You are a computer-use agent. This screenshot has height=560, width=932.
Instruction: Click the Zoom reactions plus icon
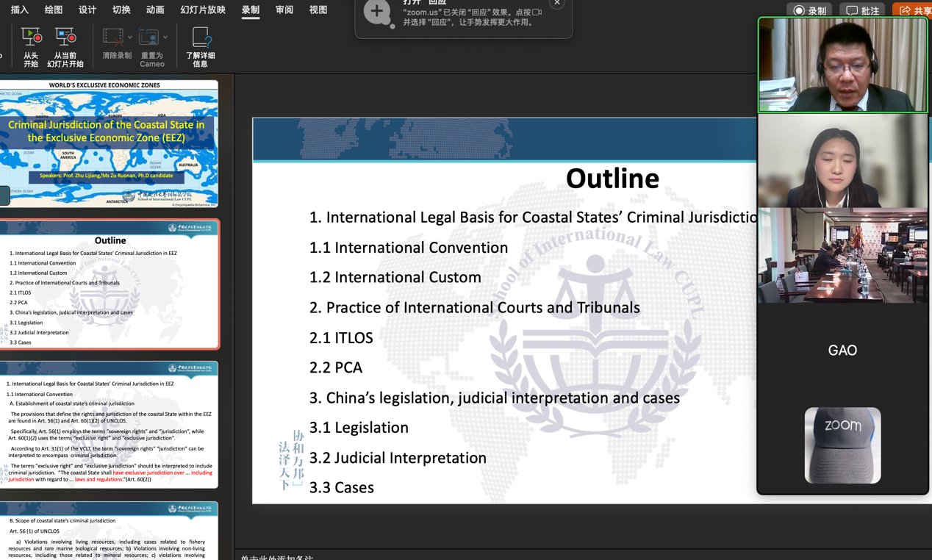pos(378,12)
